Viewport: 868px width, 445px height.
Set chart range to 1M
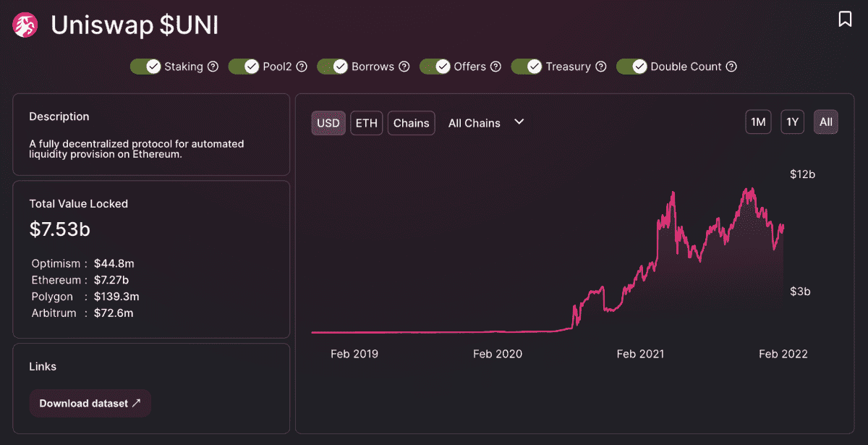(758, 122)
